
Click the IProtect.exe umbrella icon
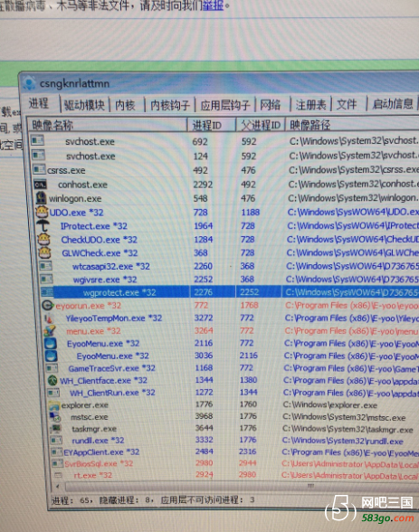tap(43, 225)
